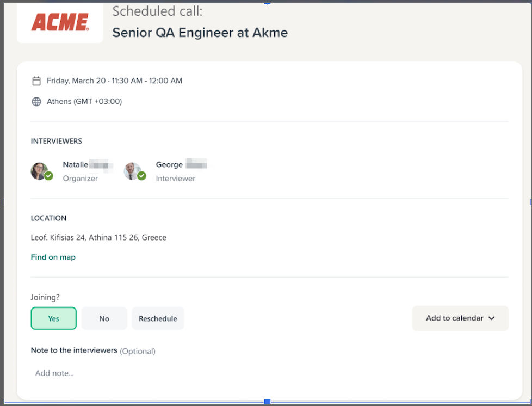Viewport: 532px width, 406px height.
Task: Click the green checkmark badge on George's avatar
Action: point(141,176)
